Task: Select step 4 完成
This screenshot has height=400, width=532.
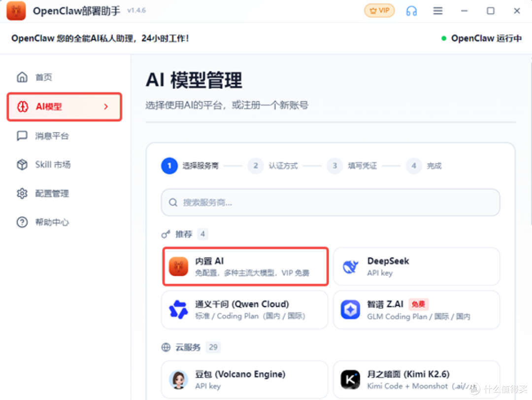Action: [424, 166]
